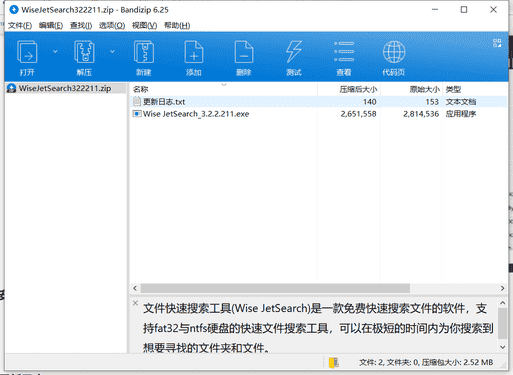Click the Add (添加) files icon
Image resolution: width=513 pixels, height=375 pixels.
(x=194, y=52)
